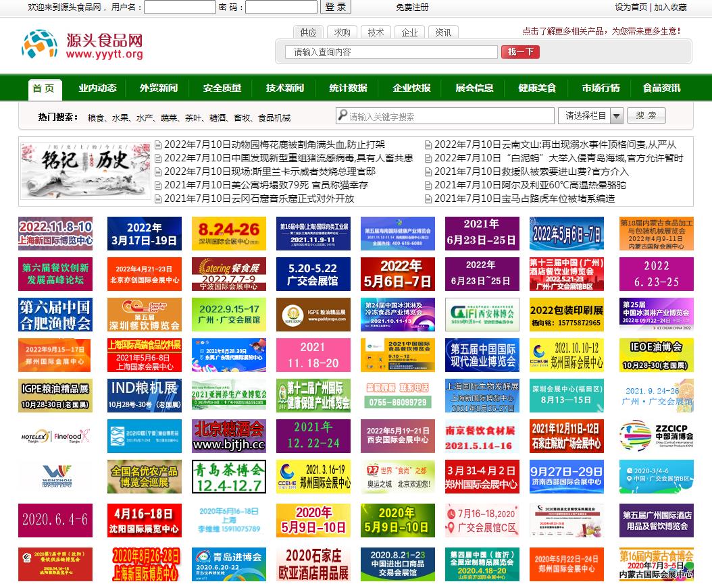
Task: Open news 宝马占路虎车位被堵系编造
Action: 524,198
